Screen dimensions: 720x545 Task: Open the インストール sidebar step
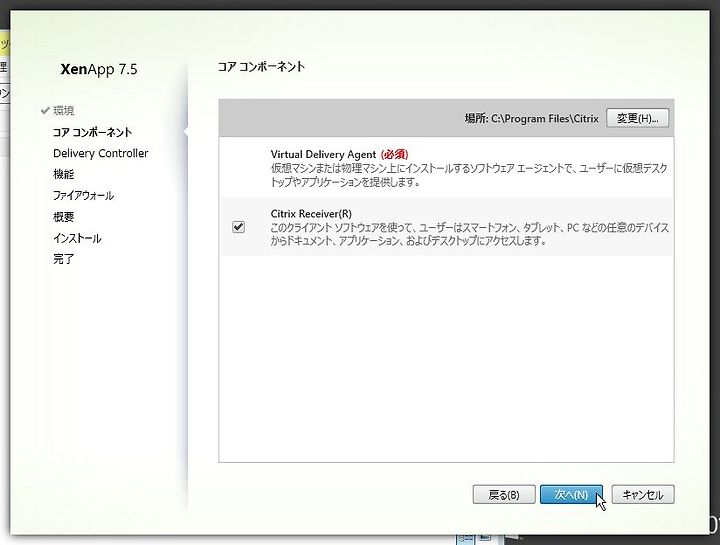tap(77, 238)
